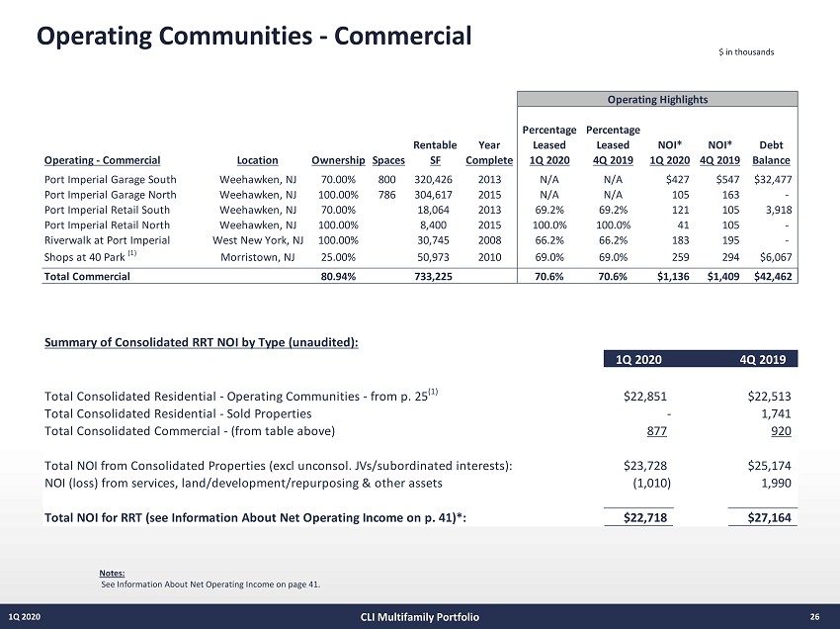Select the "Total Commercial" row label
This screenshot has height=629, width=840.
point(88,276)
